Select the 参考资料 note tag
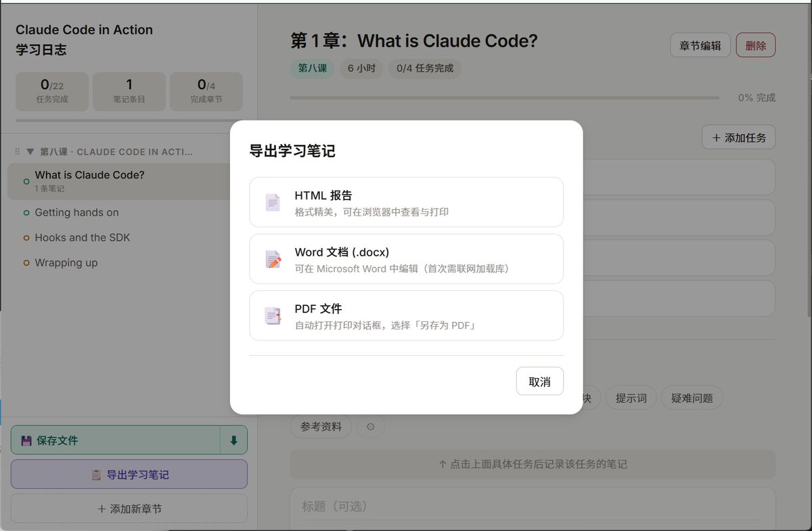This screenshot has width=812, height=531. (321, 427)
